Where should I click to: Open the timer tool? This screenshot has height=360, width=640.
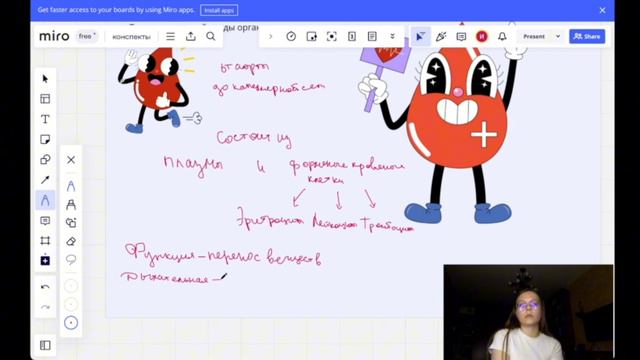pos(291,36)
